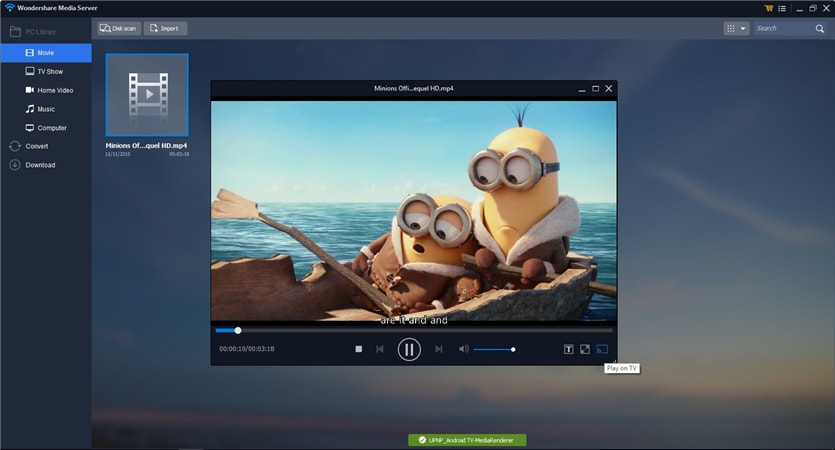This screenshot has width=835, height=450.
Task: Close the Minions video player window
Action: pyautogui.click(x=609, y=88)
